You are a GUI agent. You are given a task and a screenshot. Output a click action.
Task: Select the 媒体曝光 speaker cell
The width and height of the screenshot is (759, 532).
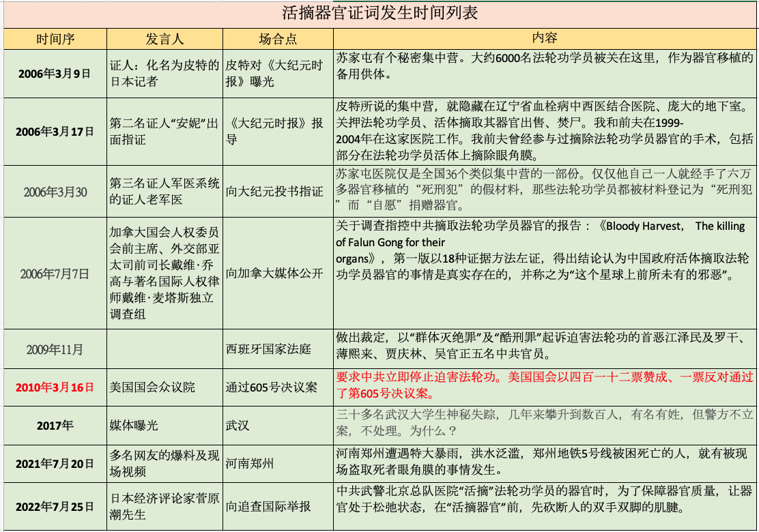164,426
